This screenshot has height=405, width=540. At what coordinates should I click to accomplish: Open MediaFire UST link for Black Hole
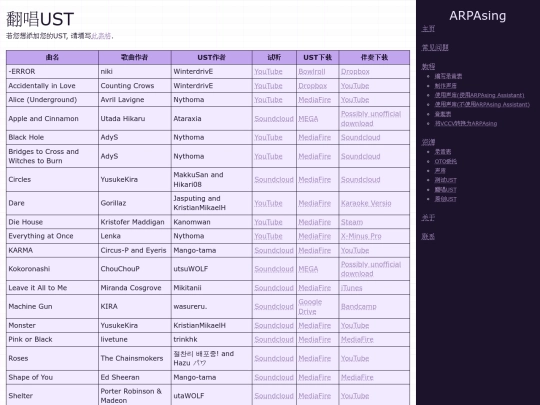(314, 137)
